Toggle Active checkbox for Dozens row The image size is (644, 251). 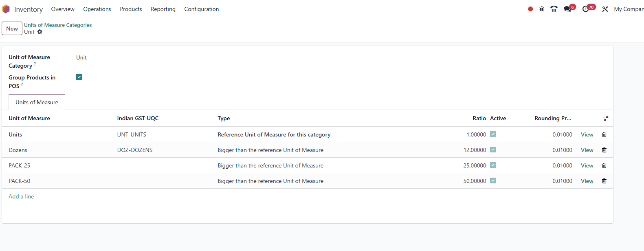click(x=493, y=150)
